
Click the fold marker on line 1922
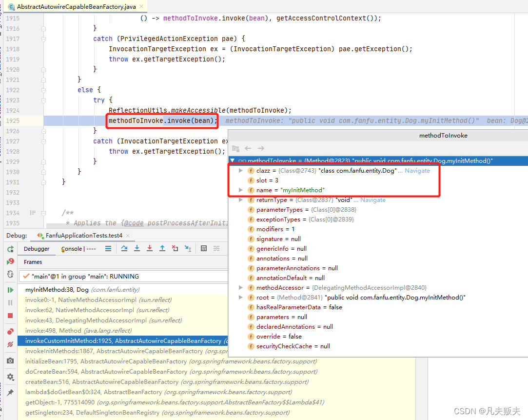point(43,90)
